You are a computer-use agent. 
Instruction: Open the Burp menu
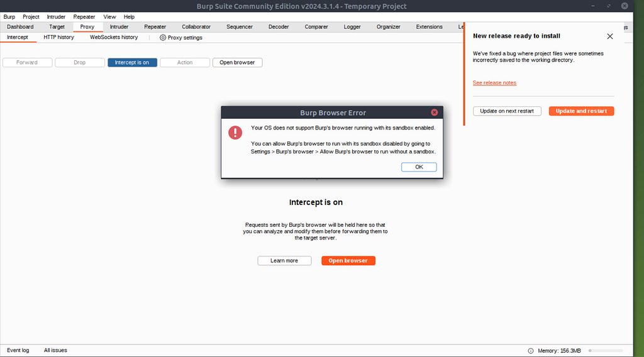pos(9,17)
